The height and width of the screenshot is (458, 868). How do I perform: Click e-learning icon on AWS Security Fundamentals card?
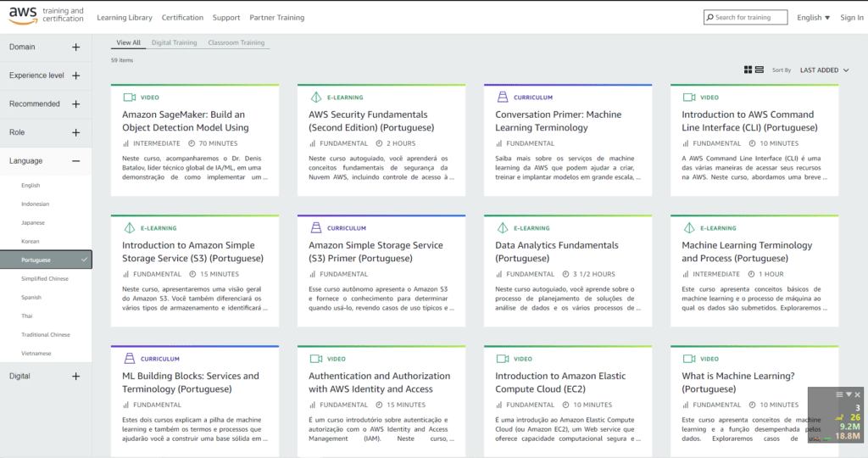pos(315,98)
